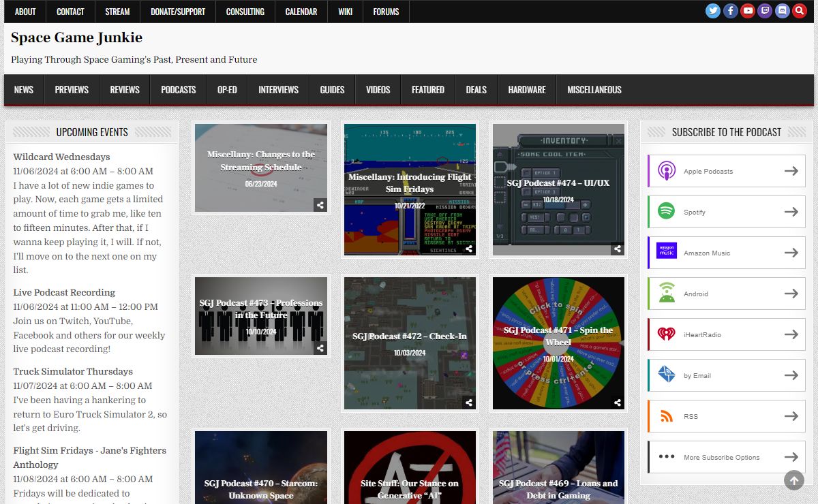Click the Twitch icon in header
Viewport: 818px width, 504px height.
(x=765, y=11)
